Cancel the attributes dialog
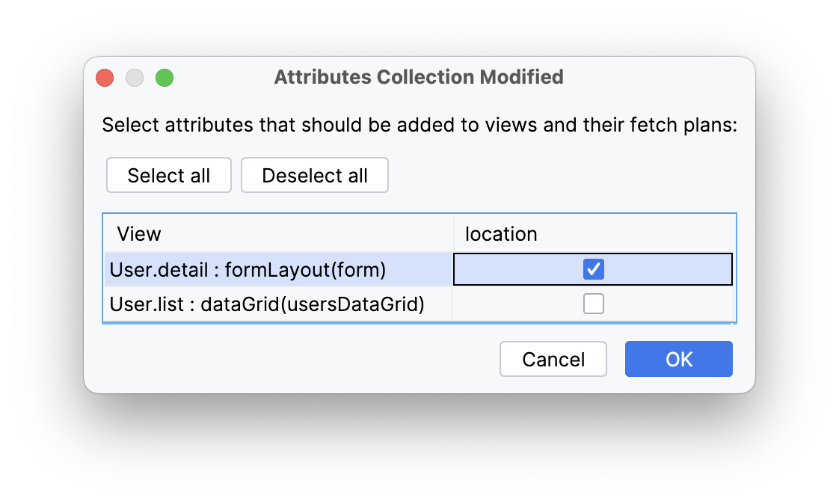 pyautogui.click(x=553, y=359)
